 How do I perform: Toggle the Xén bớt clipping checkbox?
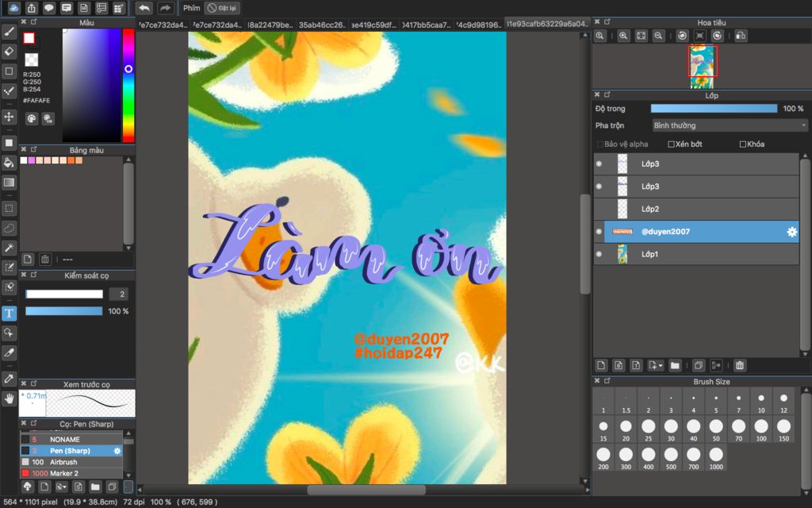pyautogui.click(x=672, y=144)
